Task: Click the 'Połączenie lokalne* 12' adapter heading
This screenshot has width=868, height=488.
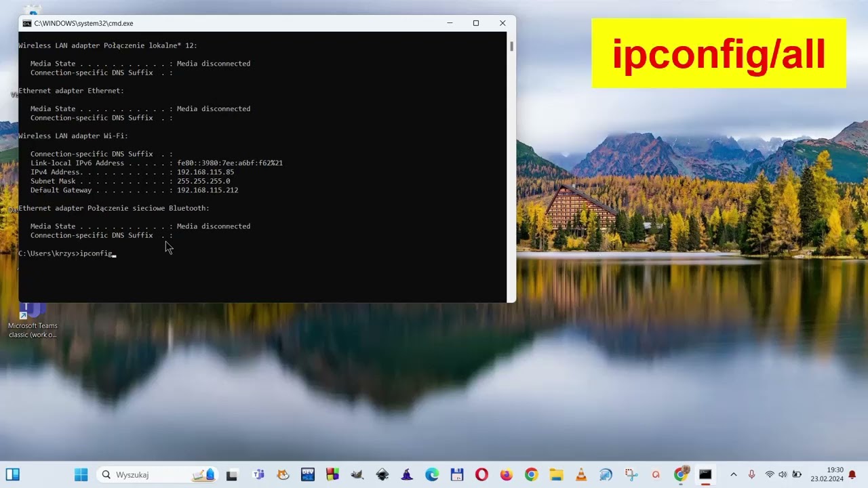Action: point(108,45)
